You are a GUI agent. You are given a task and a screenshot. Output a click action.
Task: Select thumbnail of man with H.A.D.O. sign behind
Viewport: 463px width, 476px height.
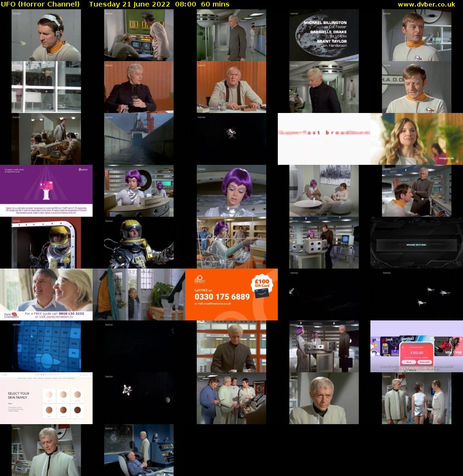pos(417,87)
